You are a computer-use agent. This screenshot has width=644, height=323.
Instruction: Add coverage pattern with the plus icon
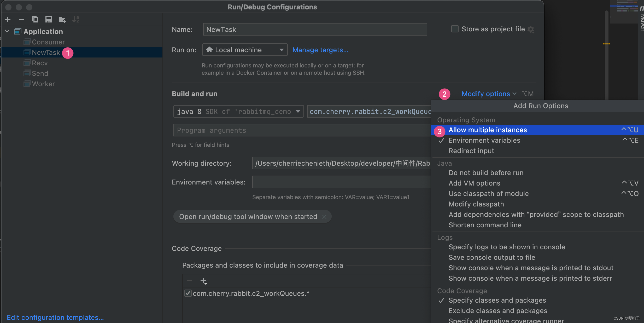coord(204,281)
